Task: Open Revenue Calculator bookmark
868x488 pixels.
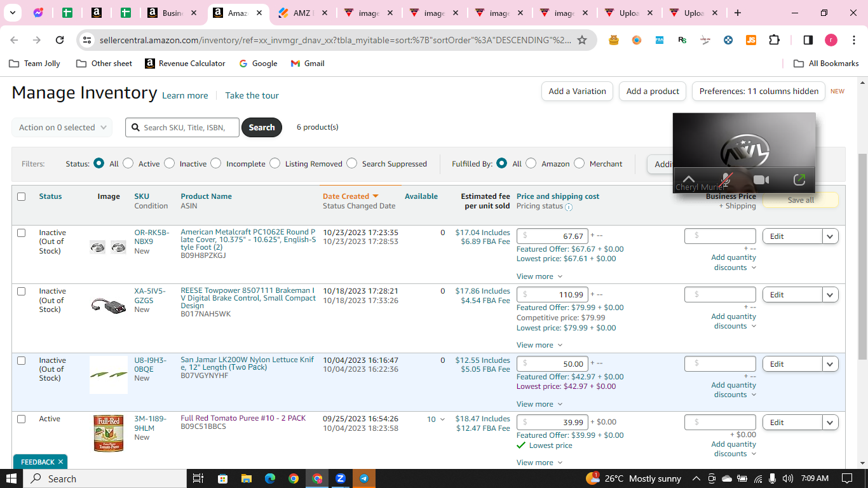Action: pos(185,64)
